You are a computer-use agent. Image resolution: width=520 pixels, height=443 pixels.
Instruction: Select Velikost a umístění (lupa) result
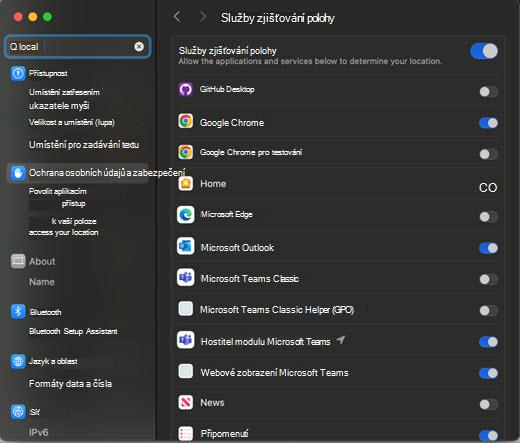pos(72,122)
